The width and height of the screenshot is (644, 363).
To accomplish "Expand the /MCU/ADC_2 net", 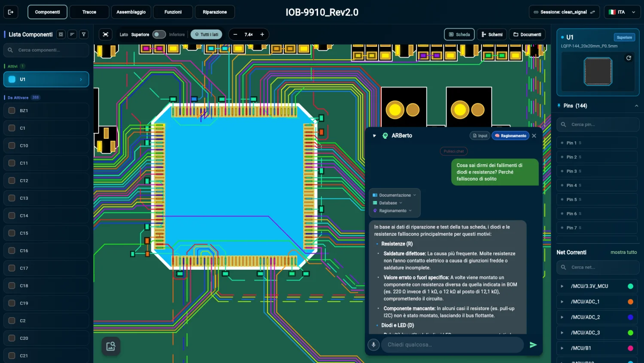I will (562, 317).
